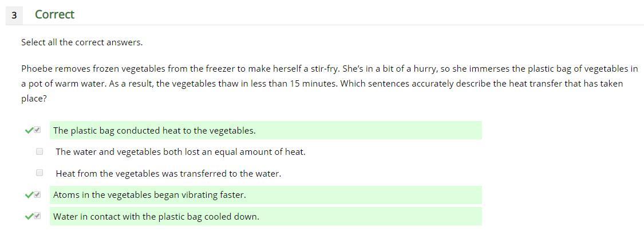Screen dimensions: 644x234
Task: Click the green checkmark beside the Water in contact answer
Action: [x=29, y=217]
